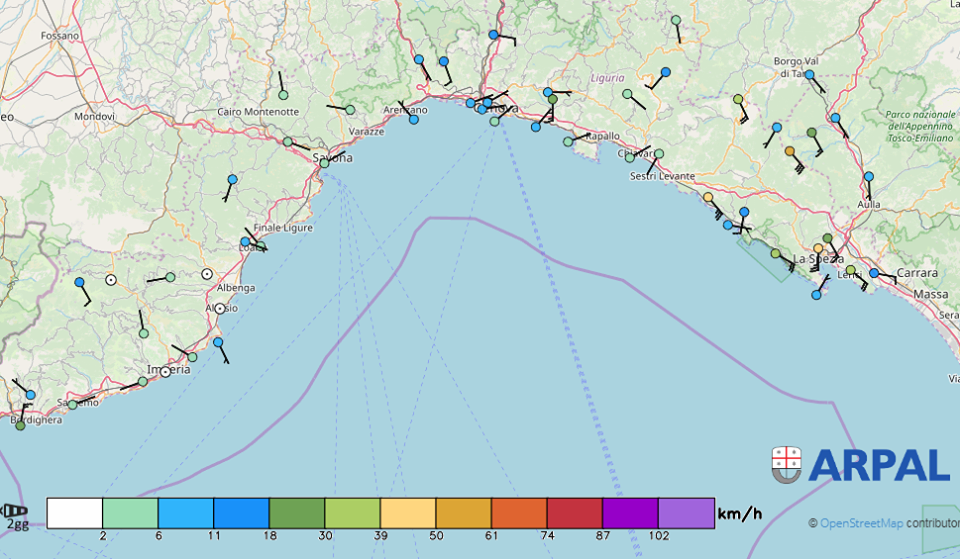Select the wind station marker at Aulla
The height and width of the screenshot is (559, 960).
tap(868, 176)
